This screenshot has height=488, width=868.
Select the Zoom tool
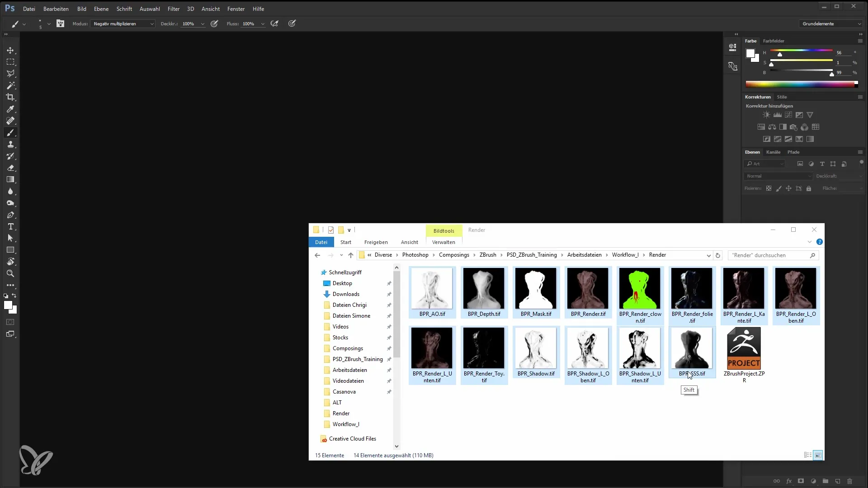[x=11, y=273]
